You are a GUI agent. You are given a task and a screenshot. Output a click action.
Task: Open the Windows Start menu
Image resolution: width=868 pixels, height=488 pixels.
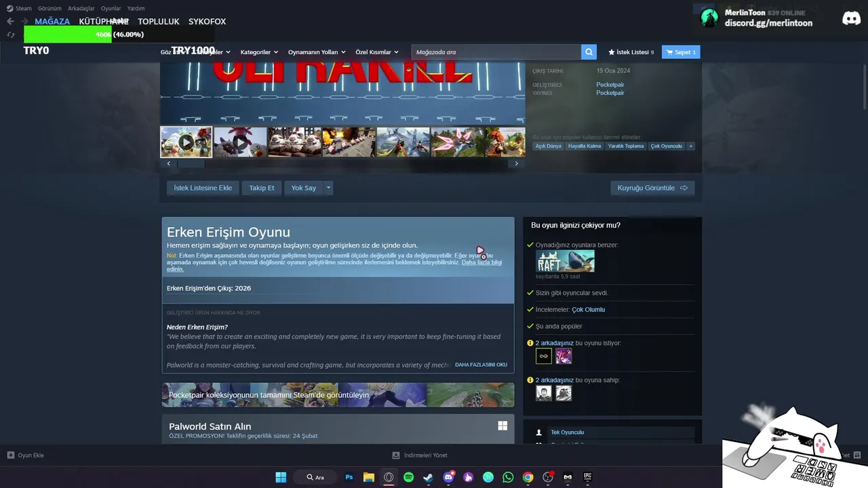[x=281, y=477]
